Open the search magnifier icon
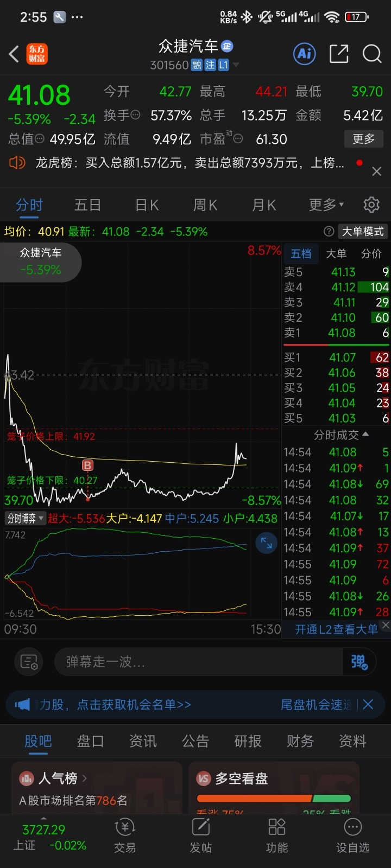Image resolution: width=391 pixels, height=868 pixels. (372, 54)
